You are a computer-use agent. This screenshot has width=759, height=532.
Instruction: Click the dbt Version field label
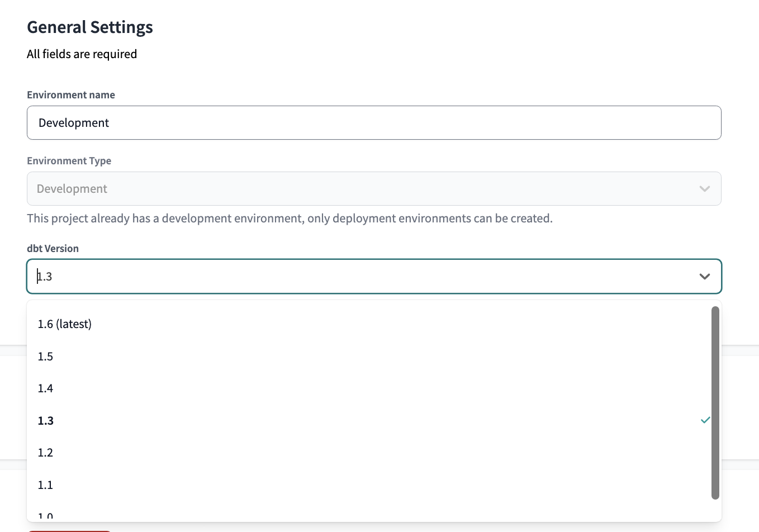(x=53, y=248)
